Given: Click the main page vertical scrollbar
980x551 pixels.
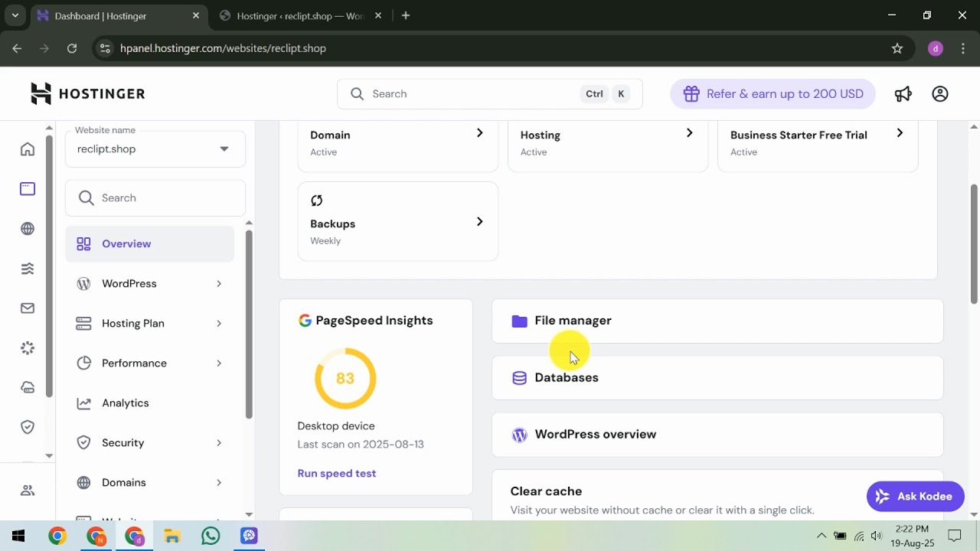Looking at the screenshot, I should pos(974,243).
